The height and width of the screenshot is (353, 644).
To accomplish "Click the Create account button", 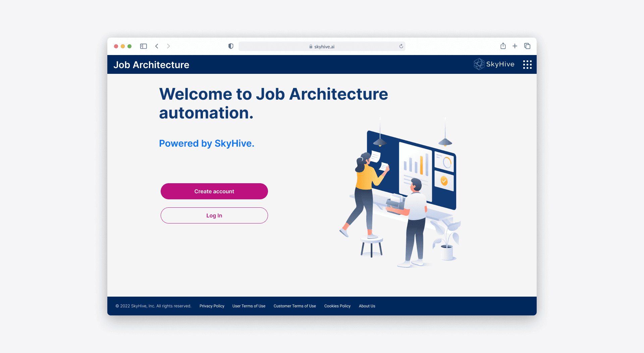I will tap(214, 191).
